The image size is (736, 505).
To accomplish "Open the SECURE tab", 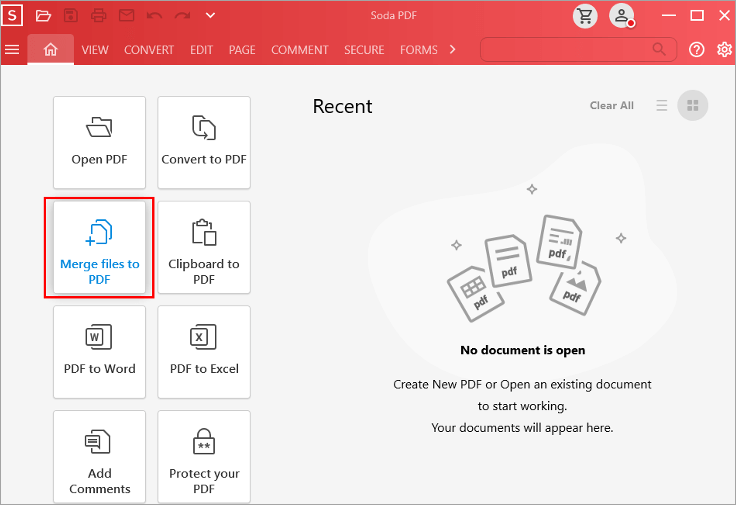I will (364, 50).
